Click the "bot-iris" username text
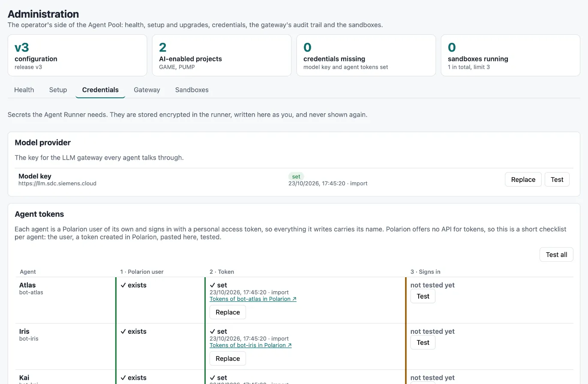Viewport: 588px width, 384px height. coord(29,339)
